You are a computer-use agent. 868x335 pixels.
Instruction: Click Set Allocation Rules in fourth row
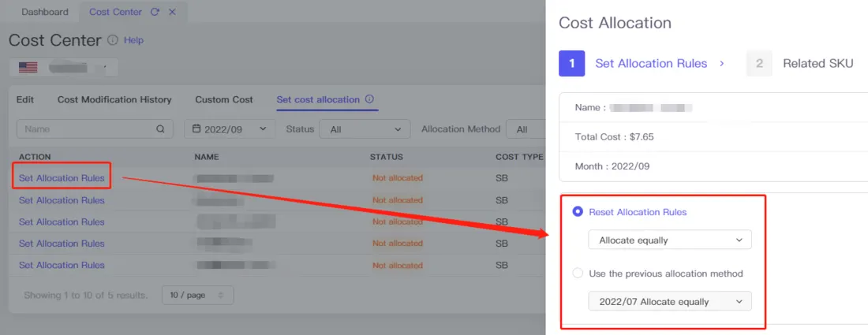[62, 244]
